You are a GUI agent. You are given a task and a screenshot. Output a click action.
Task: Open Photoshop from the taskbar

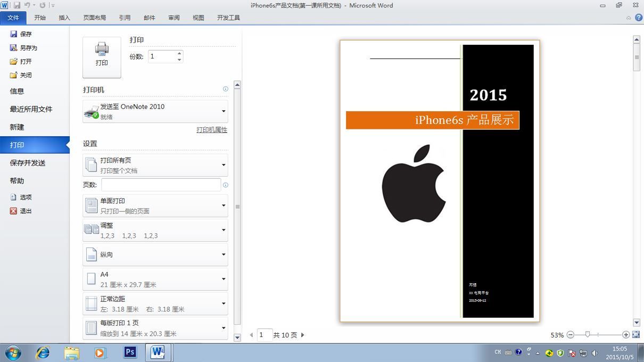[129, 352]
